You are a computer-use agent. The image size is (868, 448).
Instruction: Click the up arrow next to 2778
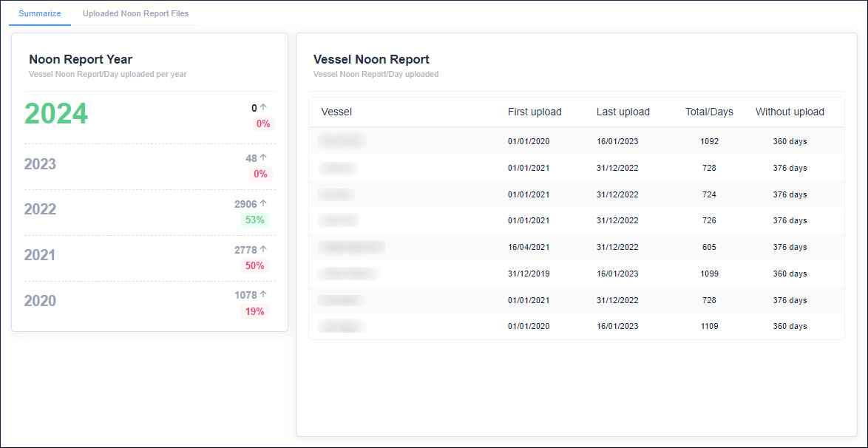263,249
